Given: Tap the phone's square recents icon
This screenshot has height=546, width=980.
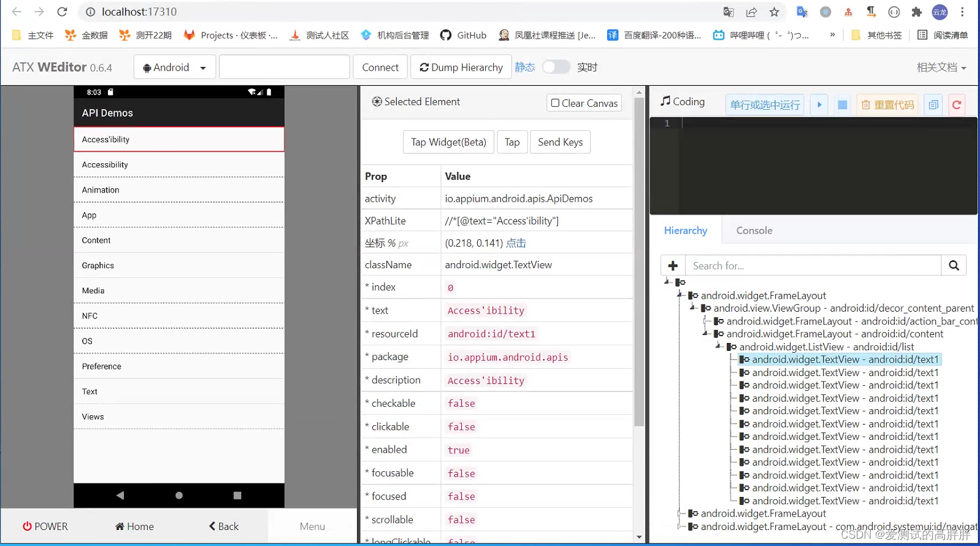Looking at the screenshot, I should point(237,495).
